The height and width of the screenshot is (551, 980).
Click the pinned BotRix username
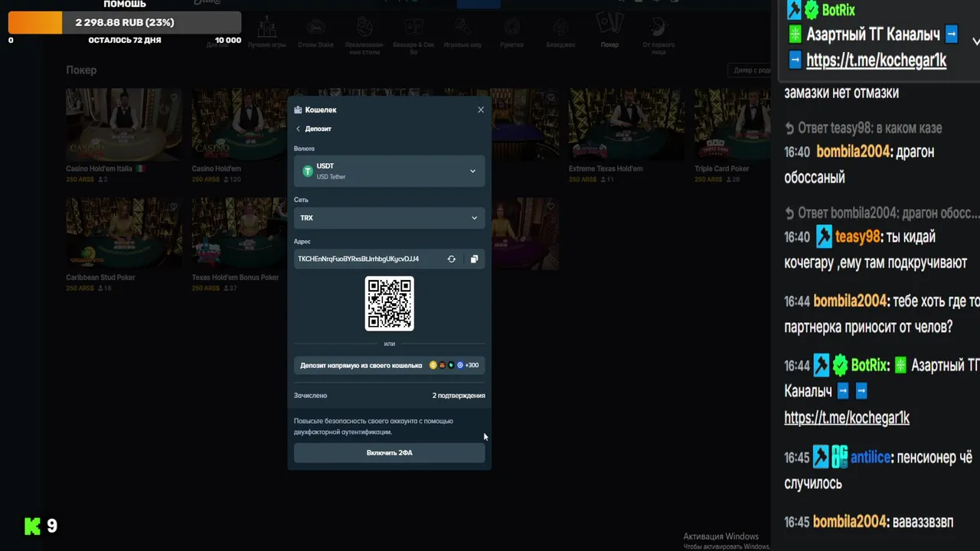(x=838, y=10)
